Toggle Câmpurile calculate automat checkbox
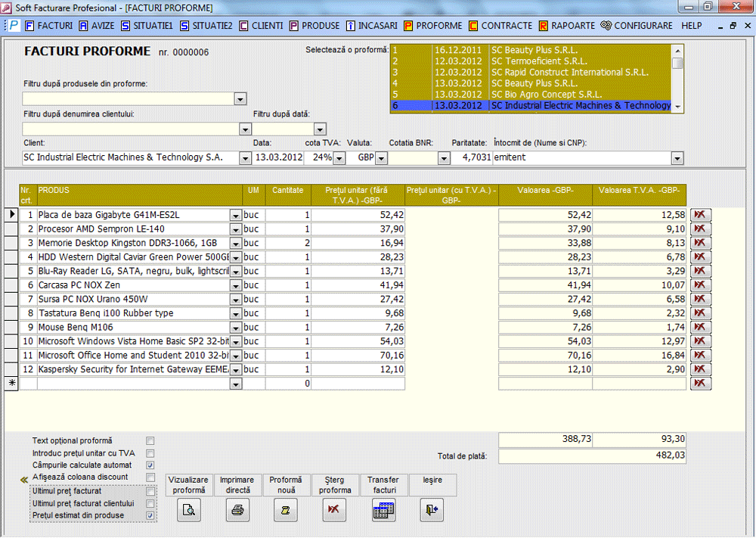This screenshot has height=538, width=756. (150, 465)
